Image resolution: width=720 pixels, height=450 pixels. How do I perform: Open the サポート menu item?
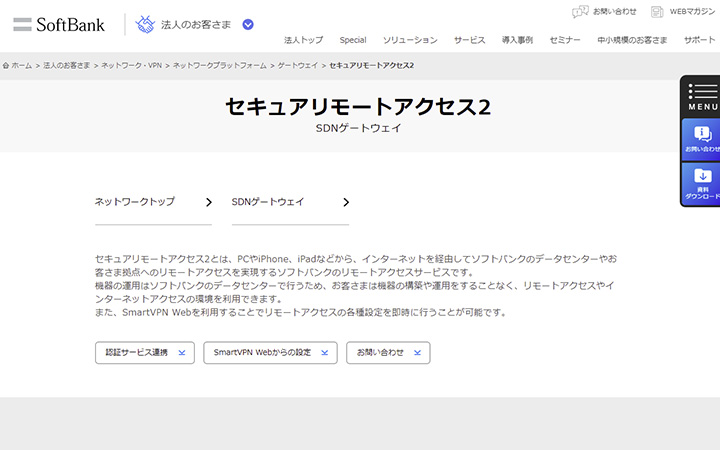click(x=699, y=40)
